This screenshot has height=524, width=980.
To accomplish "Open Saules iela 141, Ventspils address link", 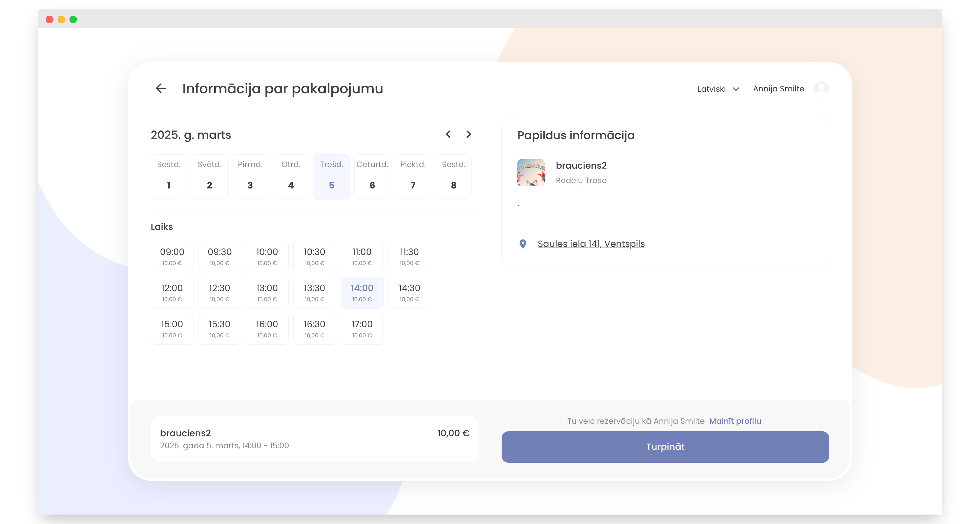I will [x=591, y=244].
